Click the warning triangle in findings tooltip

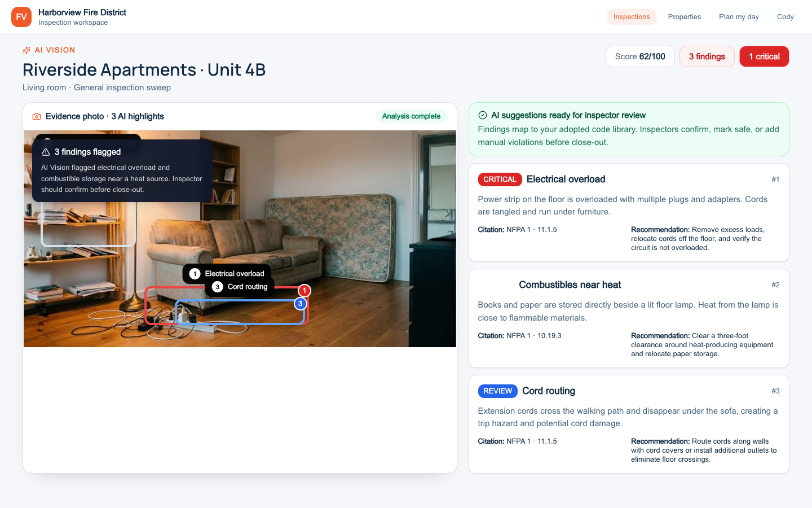point(46,152)
